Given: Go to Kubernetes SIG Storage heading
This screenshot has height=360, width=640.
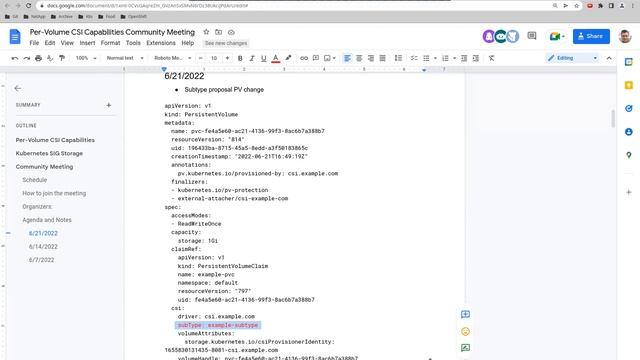Looking at the screenshot, I should [x=49, y=153].
